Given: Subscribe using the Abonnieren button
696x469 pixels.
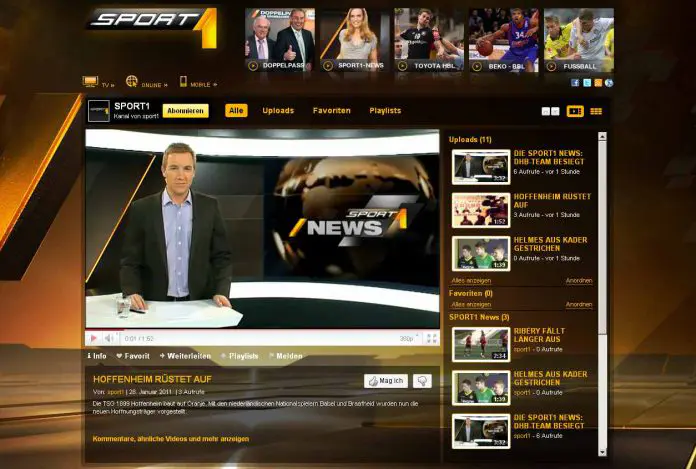Looking at the screenshot, I should tap(185, 110).
